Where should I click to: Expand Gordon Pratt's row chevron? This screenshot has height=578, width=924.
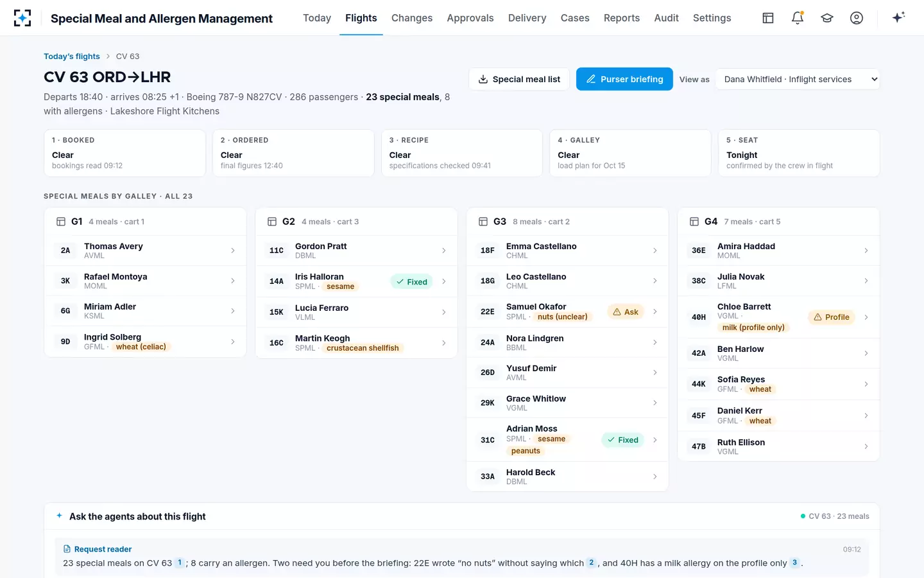coord(444,250)
